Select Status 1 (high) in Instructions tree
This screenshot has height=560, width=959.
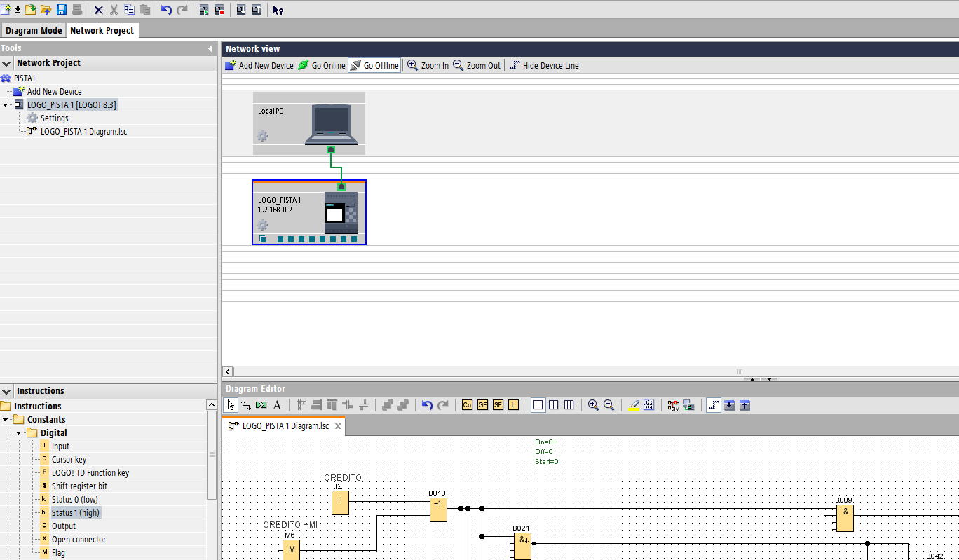[76, 513]
